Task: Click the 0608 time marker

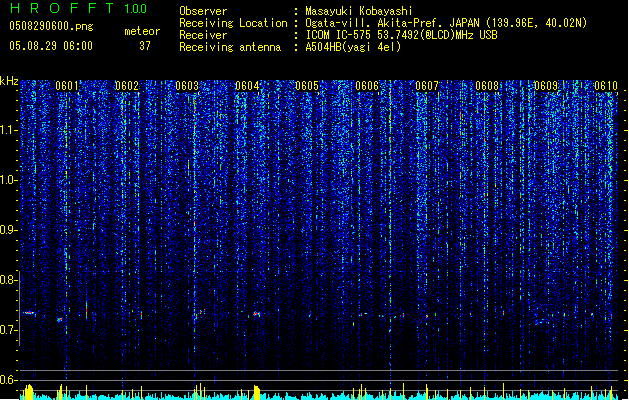Action: 487,86
